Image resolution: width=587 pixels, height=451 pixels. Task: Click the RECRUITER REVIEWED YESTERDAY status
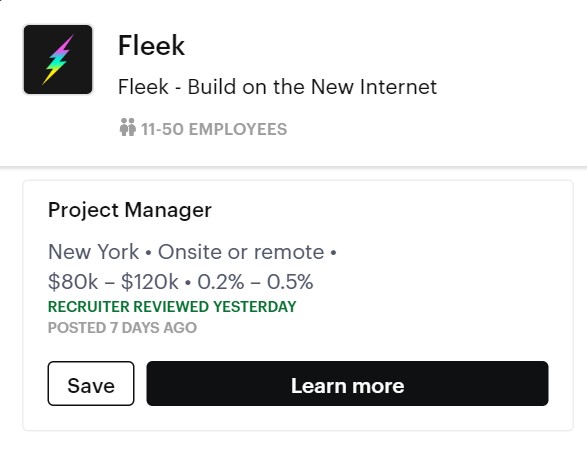click(172, 307)
